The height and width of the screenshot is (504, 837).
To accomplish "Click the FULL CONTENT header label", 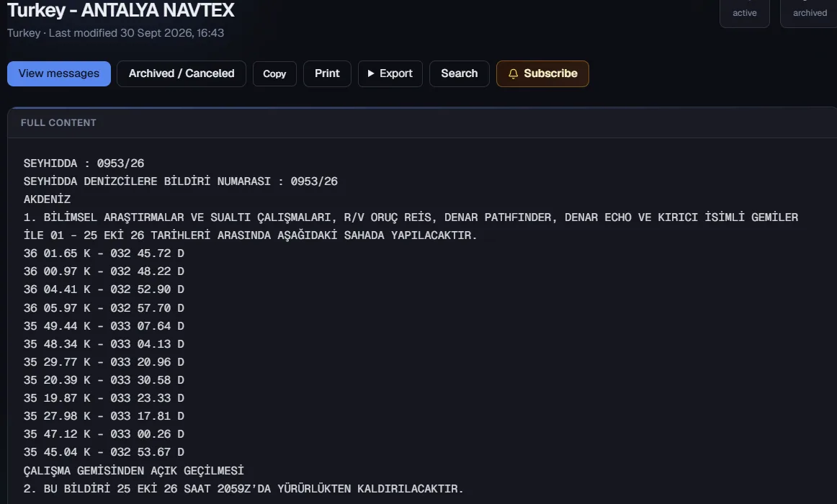I will point(59,122).
